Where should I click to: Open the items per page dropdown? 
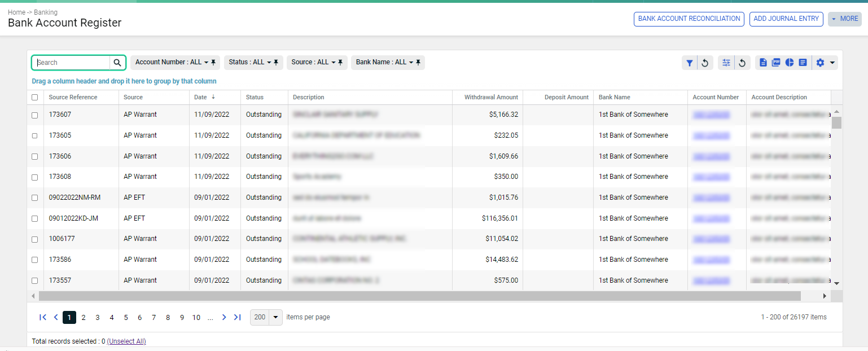pos(275,317)
